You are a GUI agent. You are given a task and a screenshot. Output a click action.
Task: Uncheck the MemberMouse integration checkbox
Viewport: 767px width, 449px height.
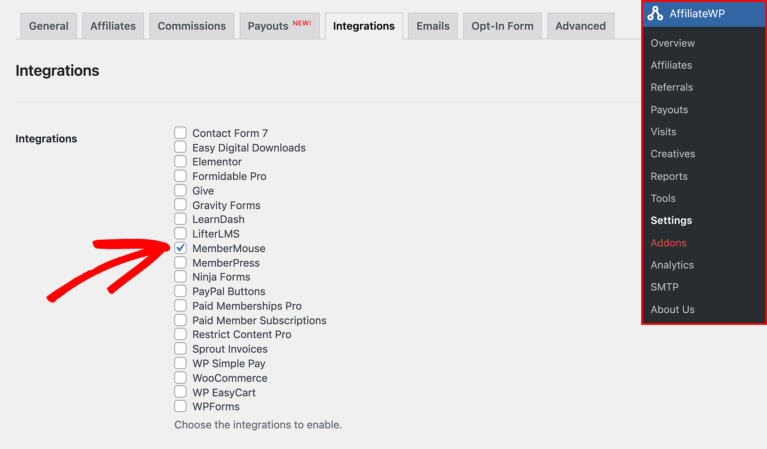pyautogui.click(x=180, y=248)
